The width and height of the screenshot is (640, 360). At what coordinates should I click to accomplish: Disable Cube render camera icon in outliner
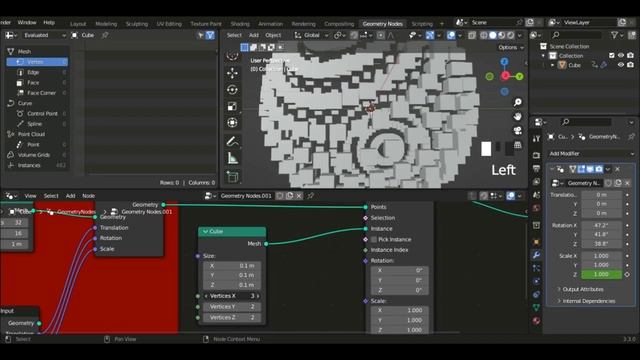(631, 65)
